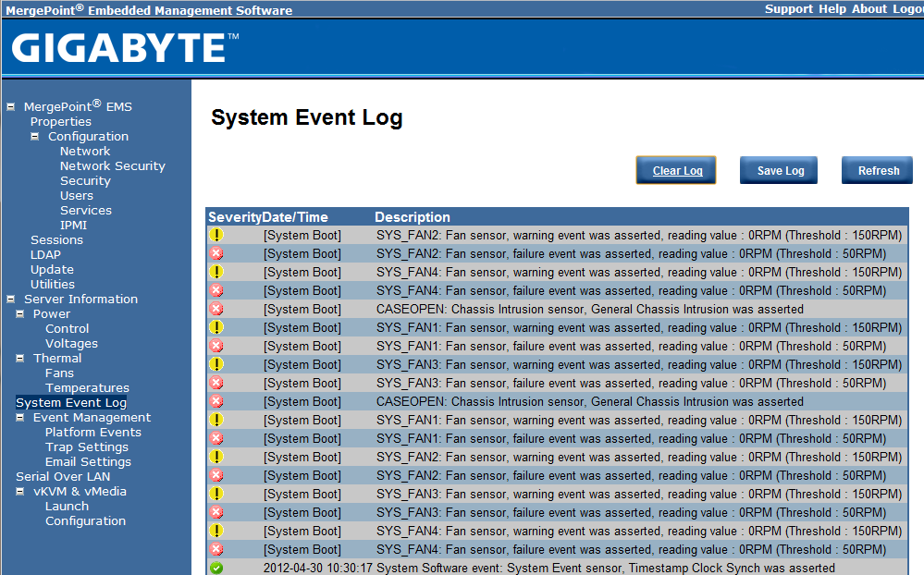Open the Serial Over LAN page
924x575 pixels.
(x=63, y=476)
